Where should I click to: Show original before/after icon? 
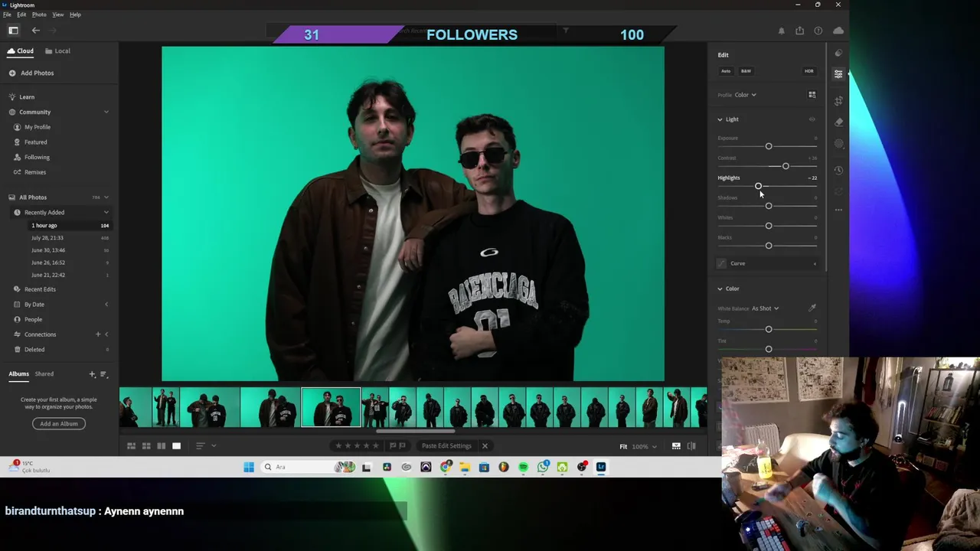click(x=691, y=446)
